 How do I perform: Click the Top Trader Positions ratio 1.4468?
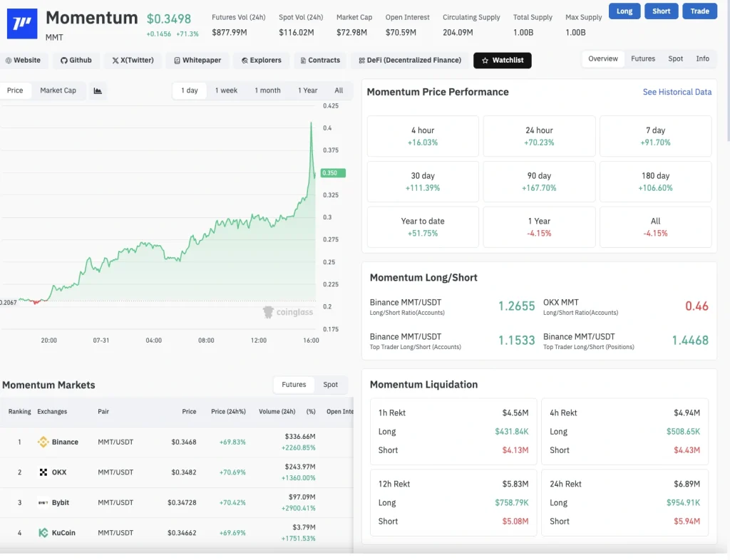tap(690, 341)
